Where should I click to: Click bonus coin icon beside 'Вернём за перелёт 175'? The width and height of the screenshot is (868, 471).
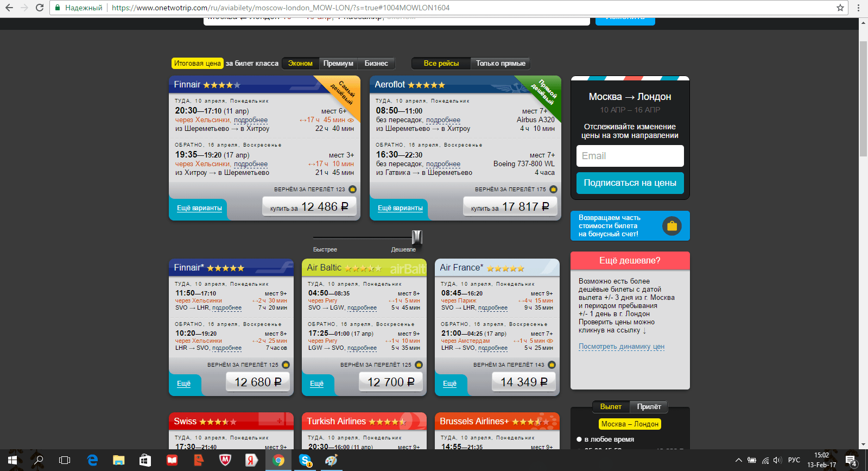tap(553, 189)
